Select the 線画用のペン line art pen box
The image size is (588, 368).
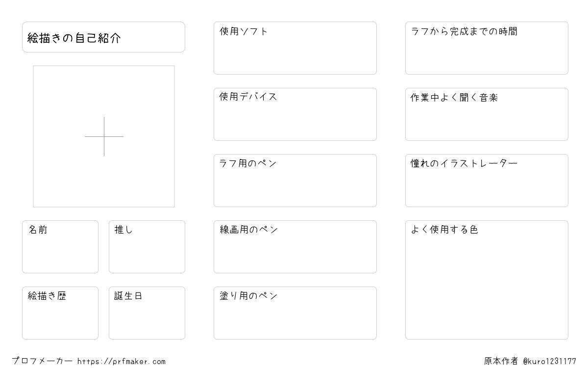(295, 247)
